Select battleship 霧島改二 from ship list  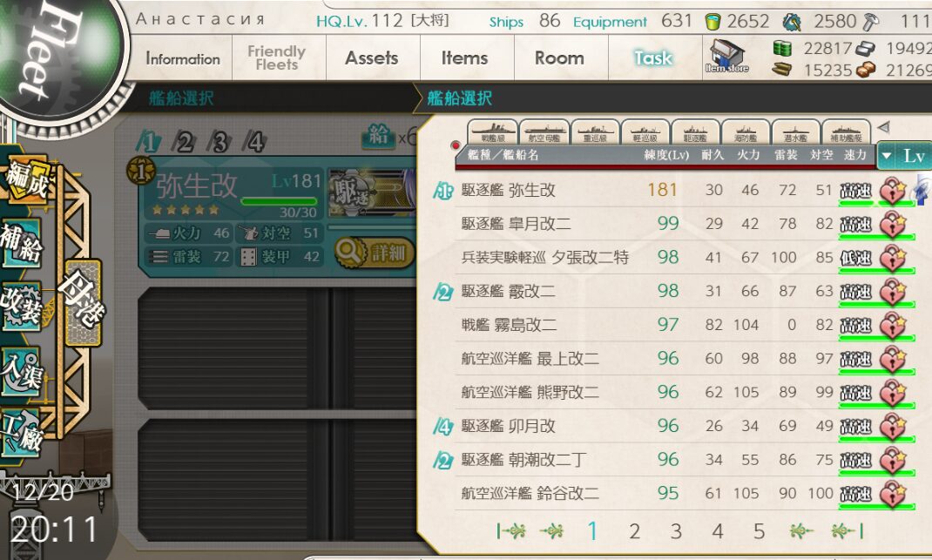(684, 325)
